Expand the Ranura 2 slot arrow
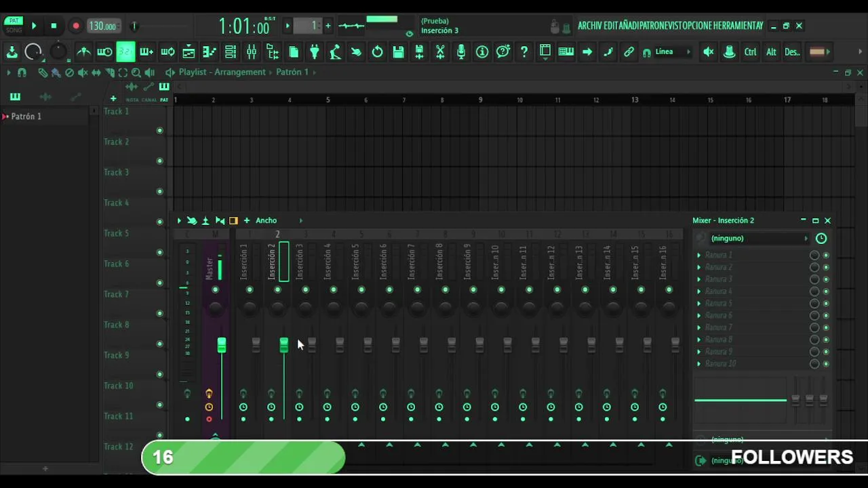 pos(699,268)
